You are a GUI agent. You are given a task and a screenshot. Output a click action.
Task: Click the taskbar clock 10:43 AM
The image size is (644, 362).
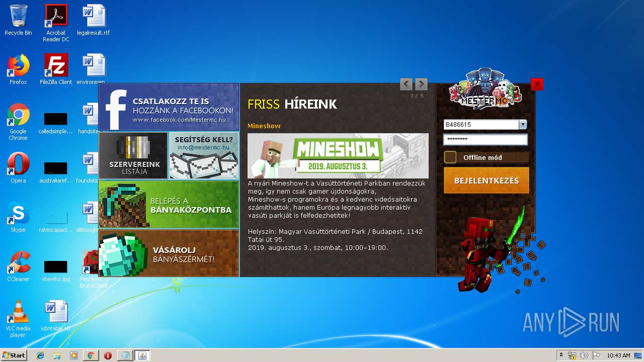[618, 355]
